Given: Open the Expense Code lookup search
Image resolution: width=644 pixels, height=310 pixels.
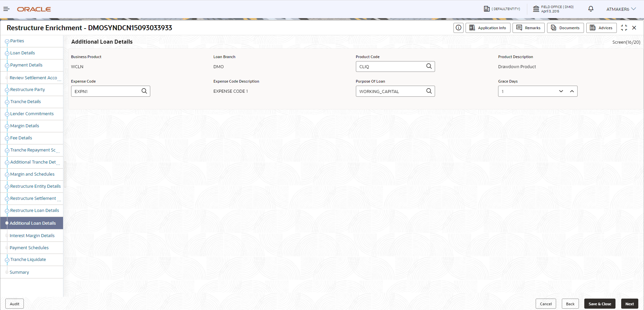Looking at the screenshot, I should pos(144,91).
